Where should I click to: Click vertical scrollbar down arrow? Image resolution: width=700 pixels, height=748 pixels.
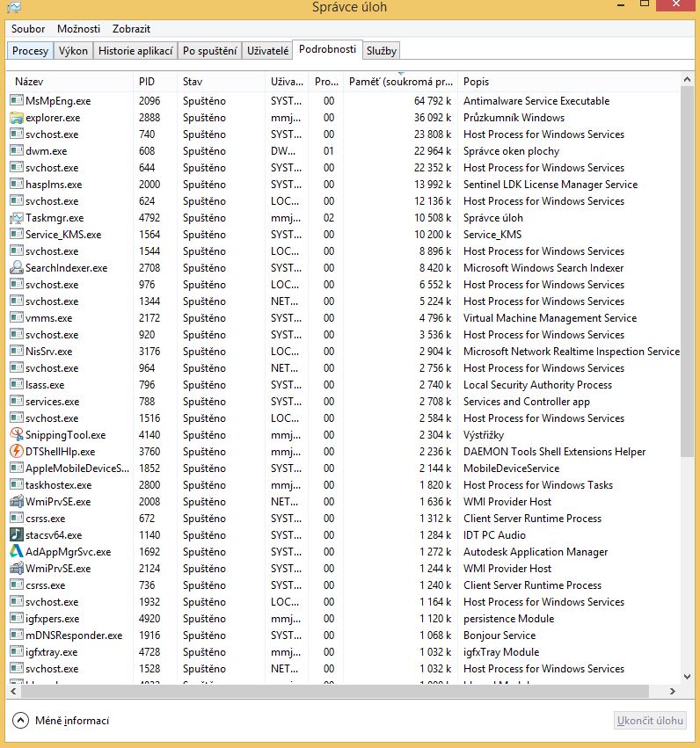point(687,677)
